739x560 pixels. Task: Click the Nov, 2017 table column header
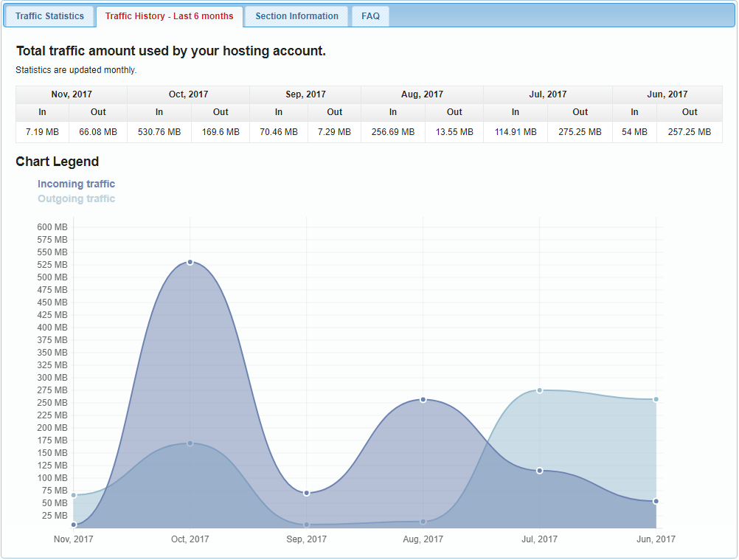point(72,94)
